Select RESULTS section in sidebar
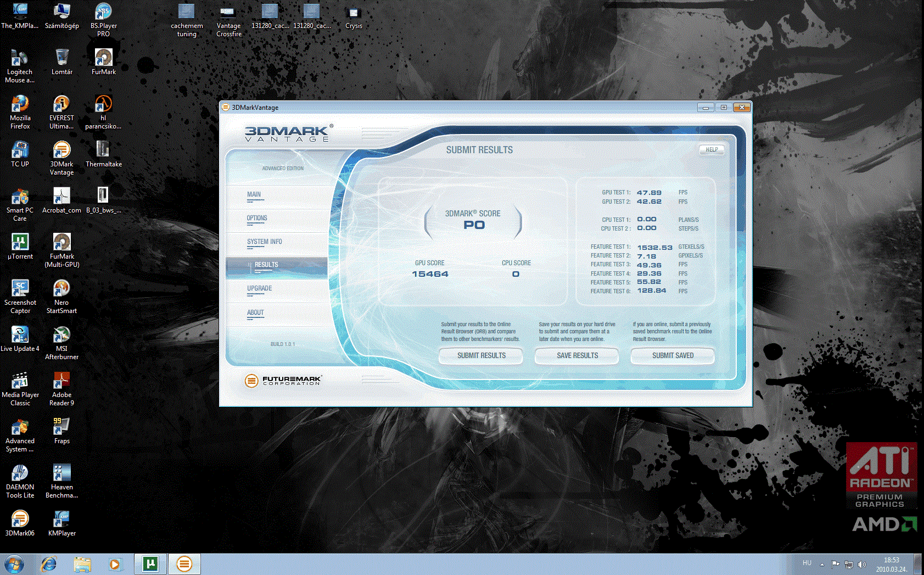The image size is (924, 575). pyautogui.click(x=277, y=267)
